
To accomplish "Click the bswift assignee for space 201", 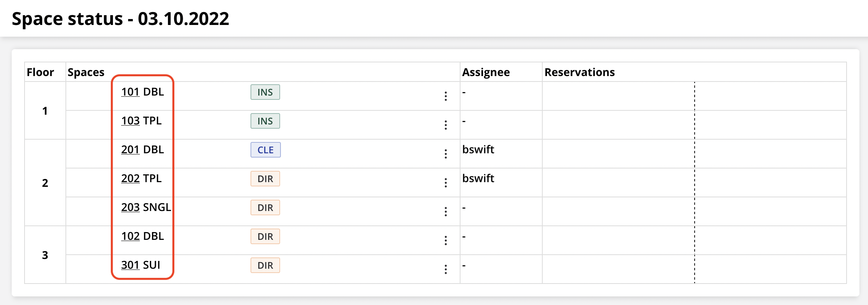I will (478, 150).
